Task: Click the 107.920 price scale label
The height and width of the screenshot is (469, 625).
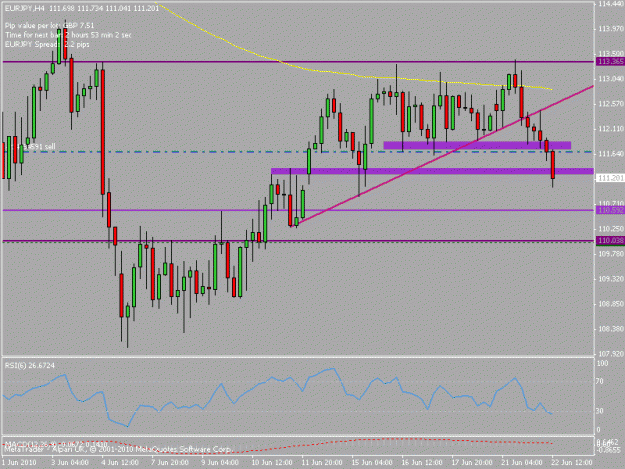Action: pyautogui.click(x=610, y=353)
